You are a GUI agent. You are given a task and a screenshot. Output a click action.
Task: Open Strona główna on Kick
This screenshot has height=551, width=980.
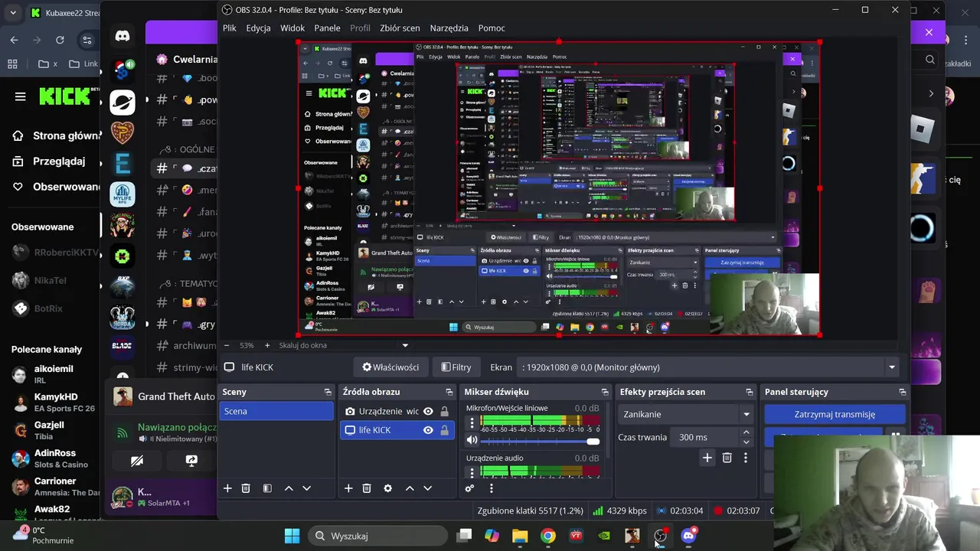click(x=57, y=135)
